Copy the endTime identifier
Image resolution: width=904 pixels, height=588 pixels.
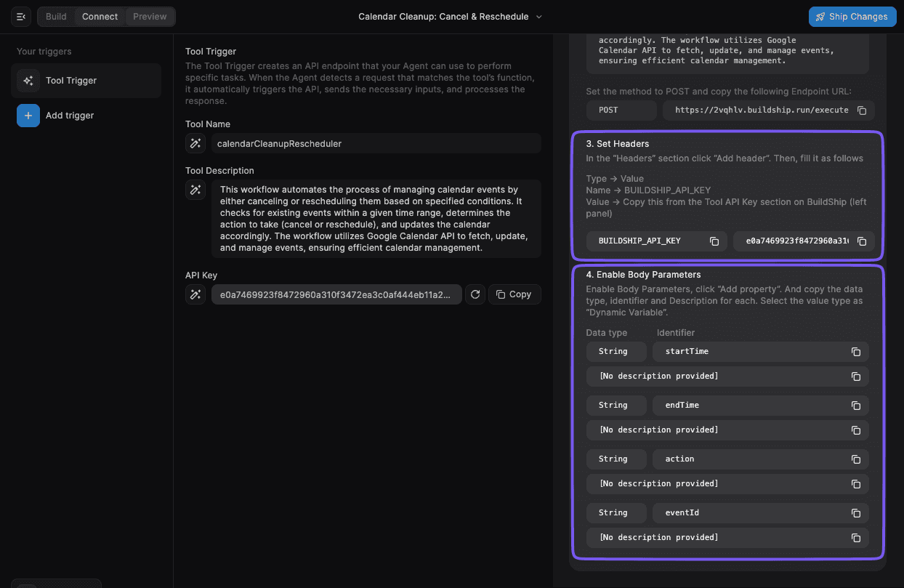(856, 406)
